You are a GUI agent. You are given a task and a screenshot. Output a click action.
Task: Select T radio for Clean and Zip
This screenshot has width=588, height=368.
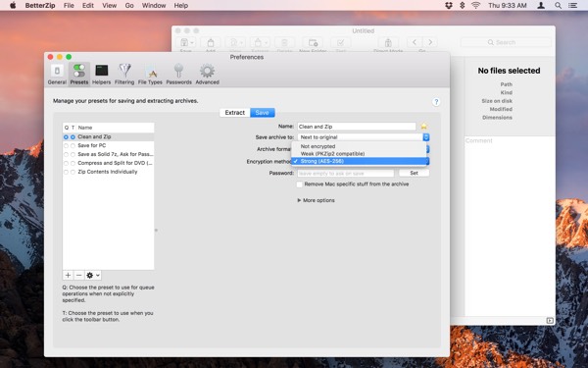73,137
